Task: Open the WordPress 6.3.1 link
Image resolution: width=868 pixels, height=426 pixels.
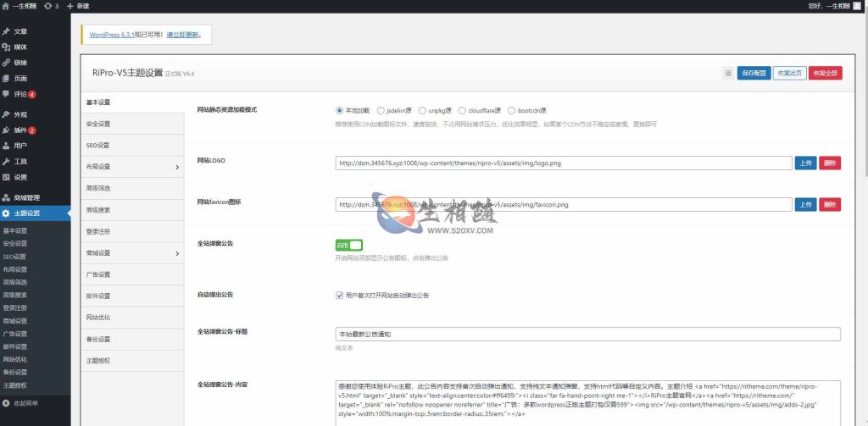Action: [112, 35]
